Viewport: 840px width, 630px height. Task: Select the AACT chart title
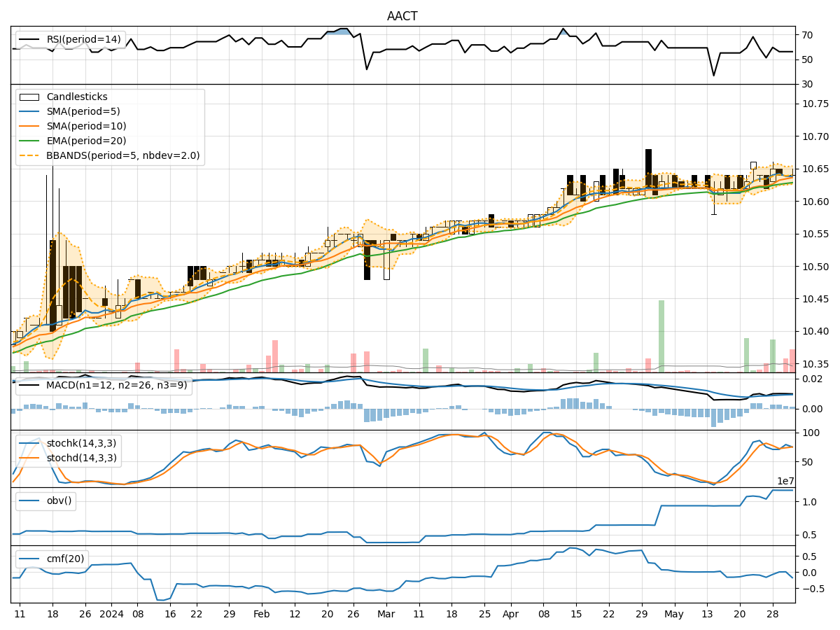click(x=400, y=14)
